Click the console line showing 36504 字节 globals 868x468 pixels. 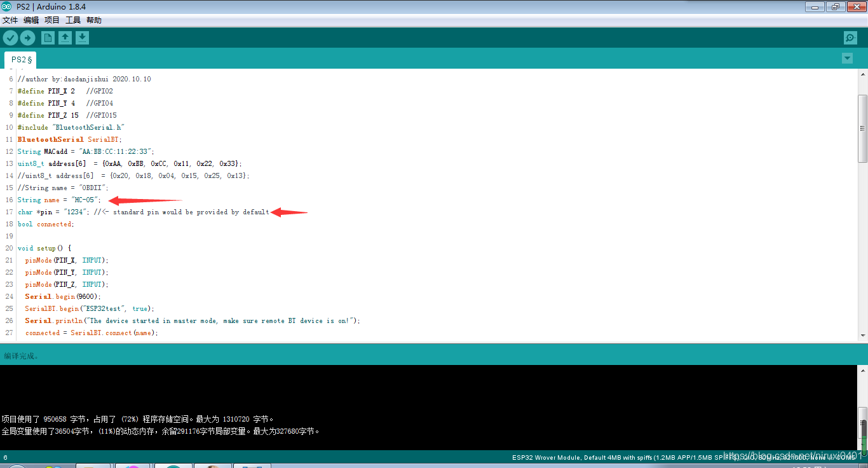(160, 431)
